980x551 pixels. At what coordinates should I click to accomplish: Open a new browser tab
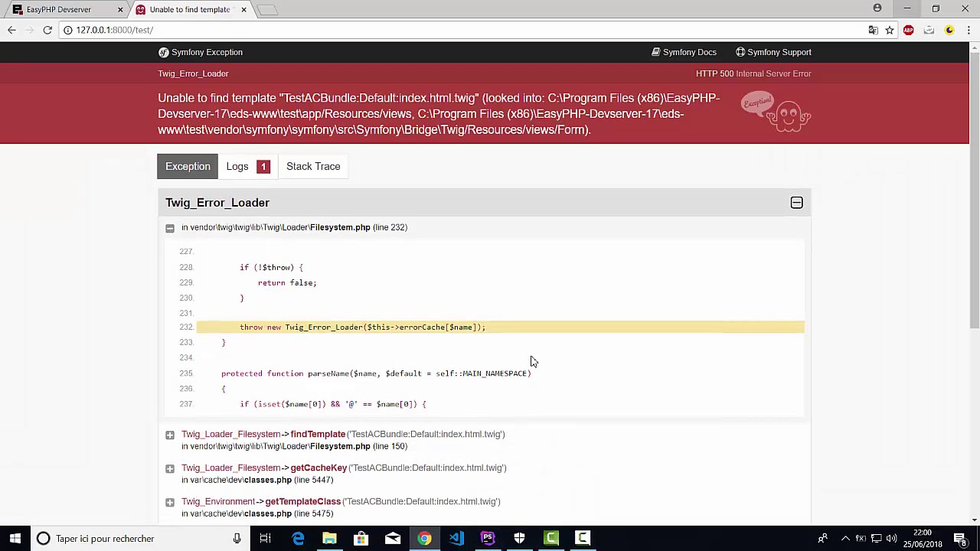[267, 9]
